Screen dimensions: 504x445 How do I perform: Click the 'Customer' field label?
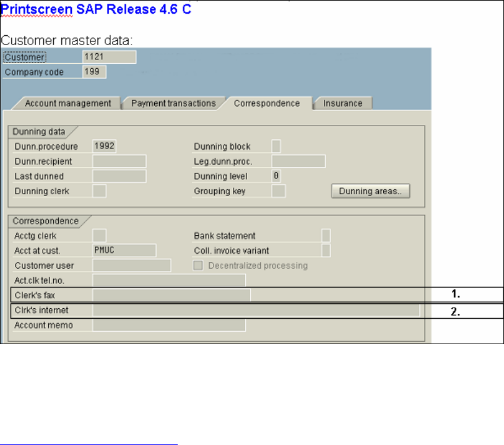point(25,57)
